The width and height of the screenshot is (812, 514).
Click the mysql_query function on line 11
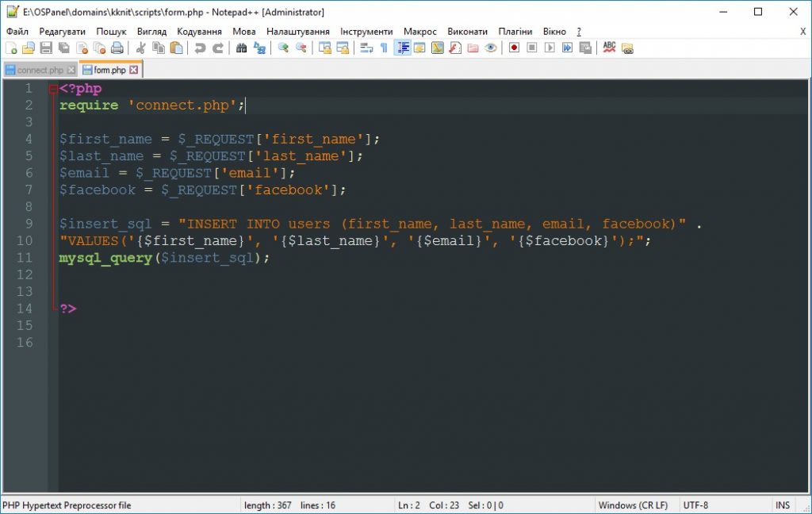click(105, 258)
